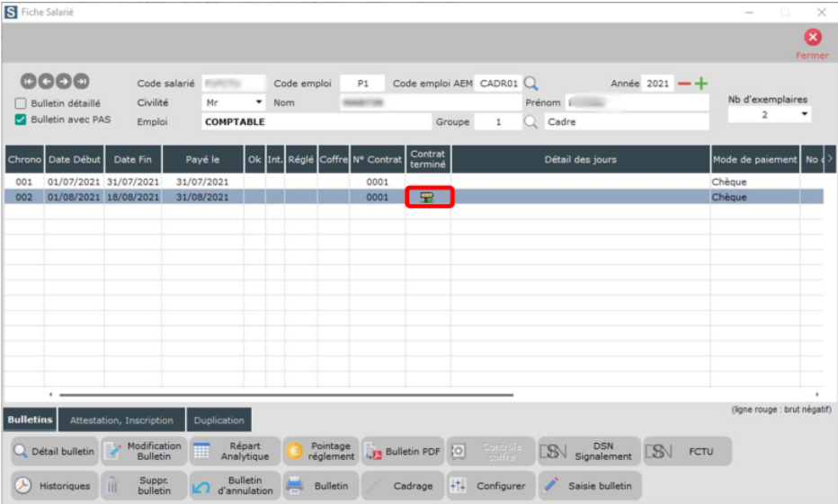Click the magnifier next to Groupe field
The height and width of the screenshot is (504, 838).
pyautogui.click(x=531, y=122)
